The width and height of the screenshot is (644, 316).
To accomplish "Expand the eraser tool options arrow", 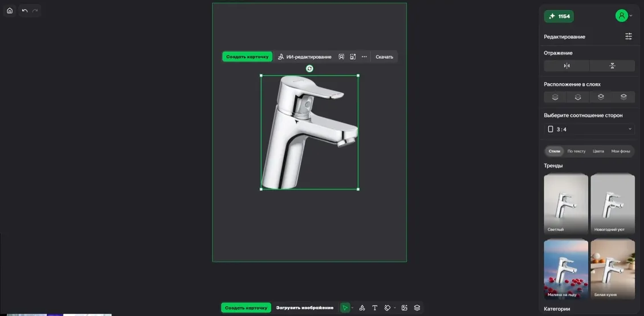I will (x=395, y=308).
